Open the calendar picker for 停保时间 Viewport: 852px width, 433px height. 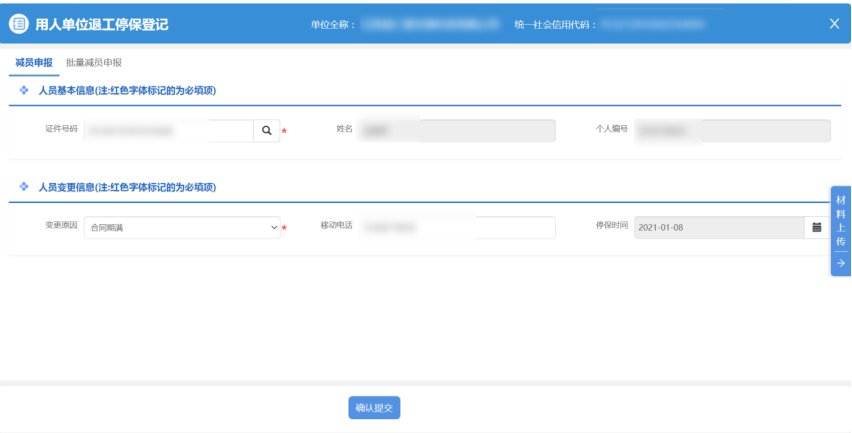pos(817,228)
